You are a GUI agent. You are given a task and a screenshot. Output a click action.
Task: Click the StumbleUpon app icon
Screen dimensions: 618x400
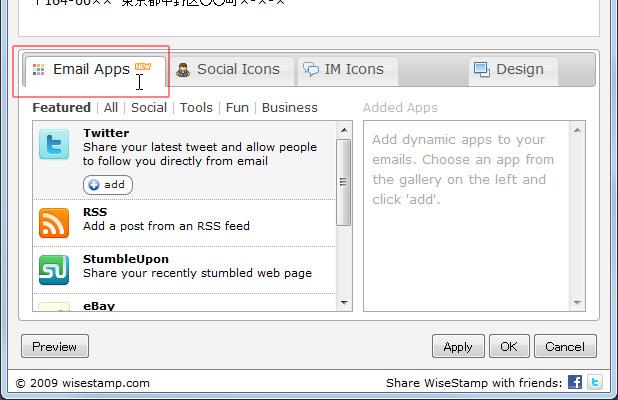tap(54, 270)
